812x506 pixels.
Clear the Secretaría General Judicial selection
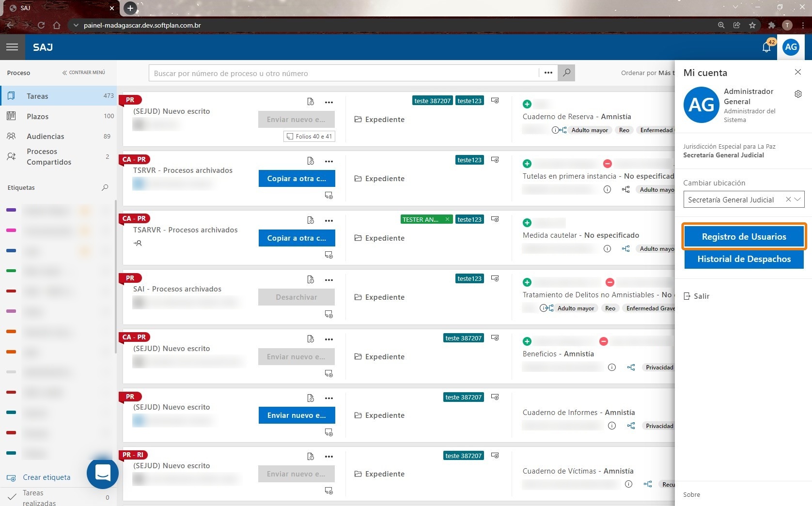[788, 199]
